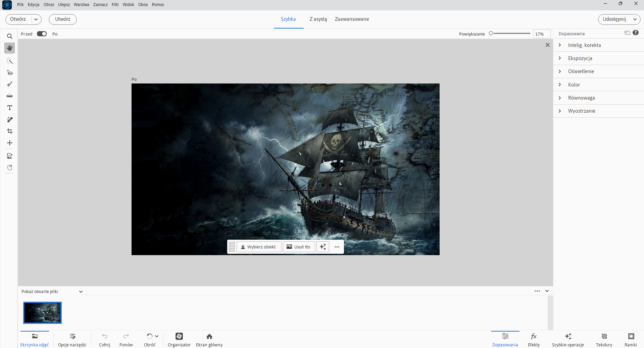Show Opcje narzędzi tool options
This screenshot has height=348, width=644.
72,340
